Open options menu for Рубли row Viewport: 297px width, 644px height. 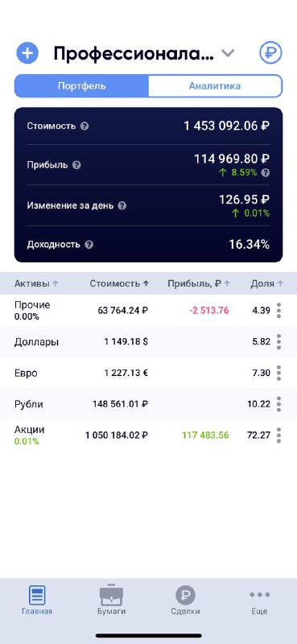[279, 404]
